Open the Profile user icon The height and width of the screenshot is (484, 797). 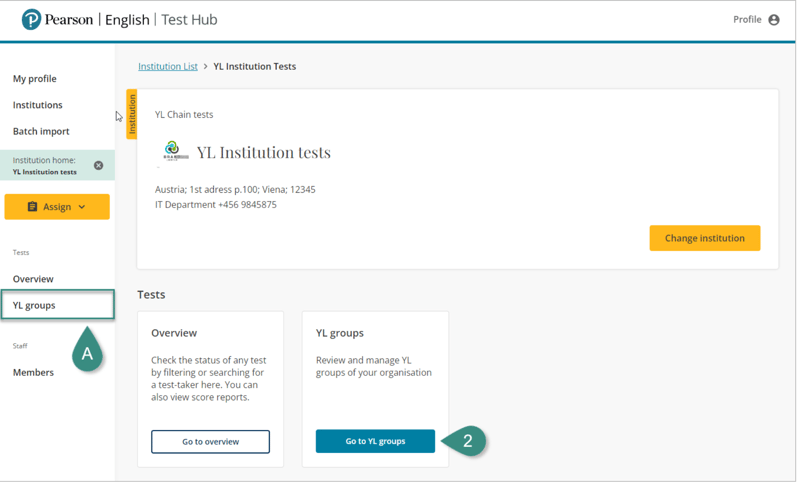773,20
